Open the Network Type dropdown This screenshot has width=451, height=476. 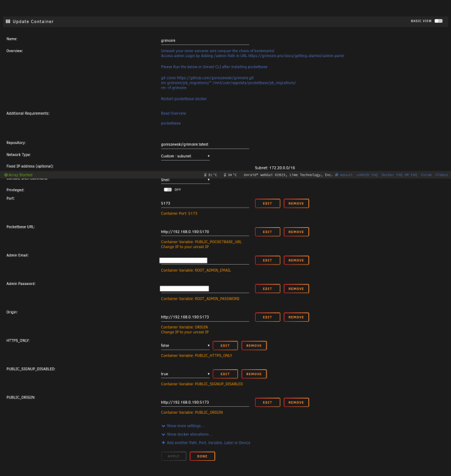[185, 156]
